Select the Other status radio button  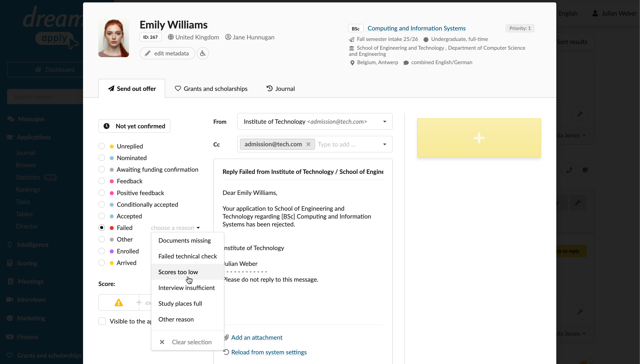click(101, 239)
